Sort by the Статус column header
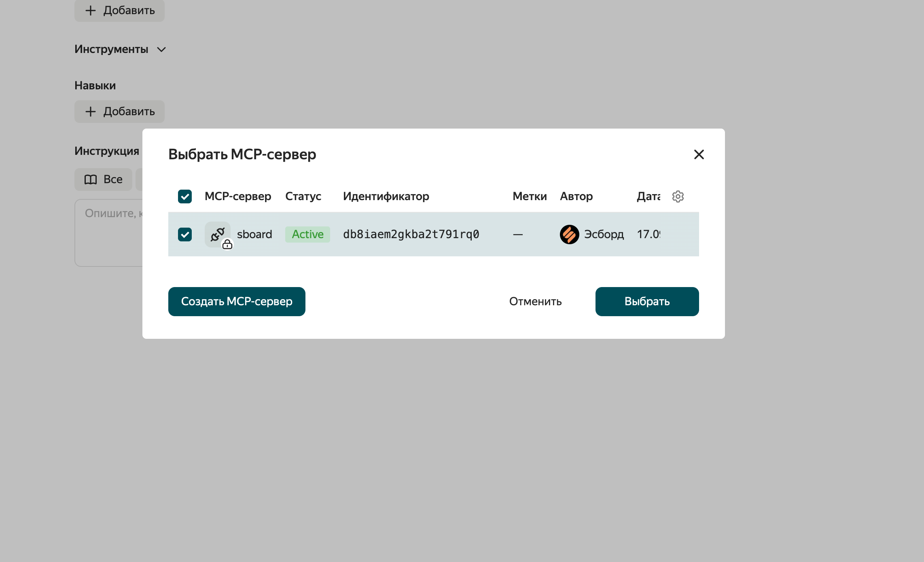 click(x=303, y=196)
